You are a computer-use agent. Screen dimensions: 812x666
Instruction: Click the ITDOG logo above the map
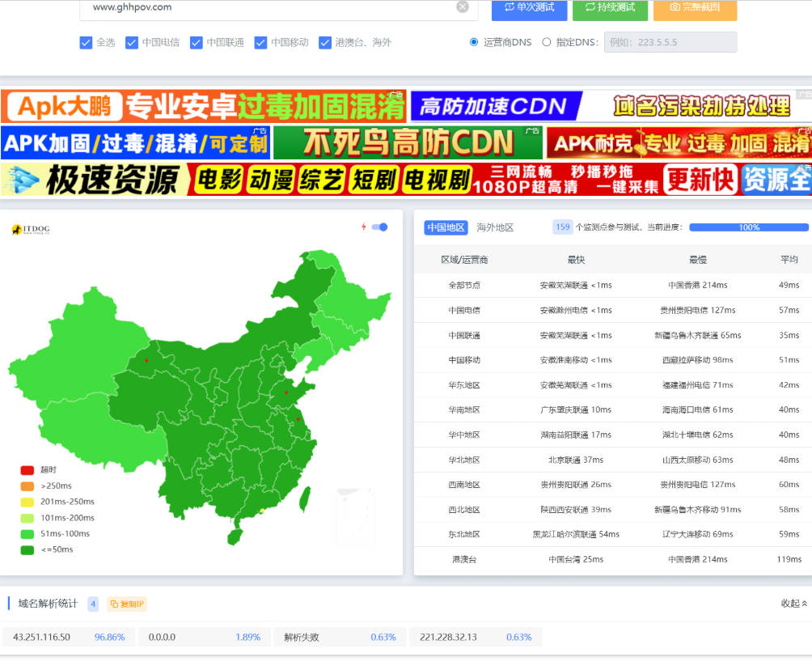tap(31, 230)
